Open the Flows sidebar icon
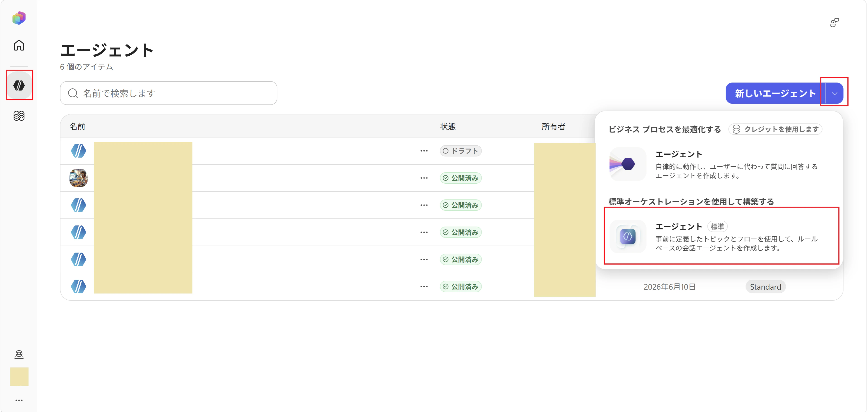 pos(19,116)
